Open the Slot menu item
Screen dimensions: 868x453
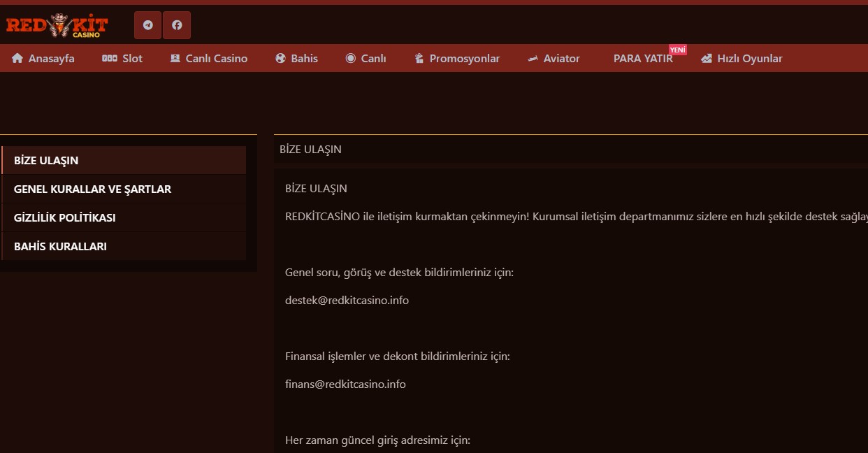pos(122,59)
